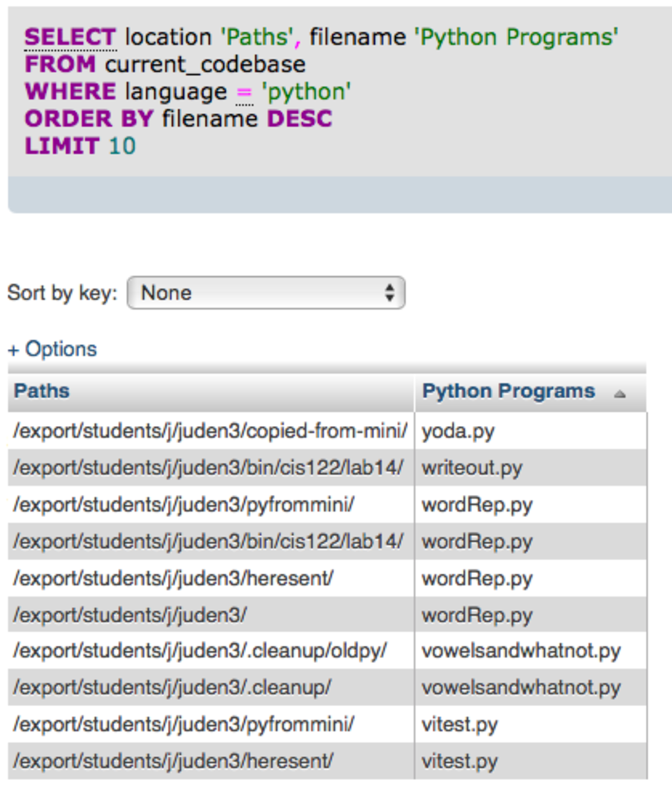Select the /export/students/j/juden3/ root path cell
This screenshot has height=797, width=672.
pos(130,615)
